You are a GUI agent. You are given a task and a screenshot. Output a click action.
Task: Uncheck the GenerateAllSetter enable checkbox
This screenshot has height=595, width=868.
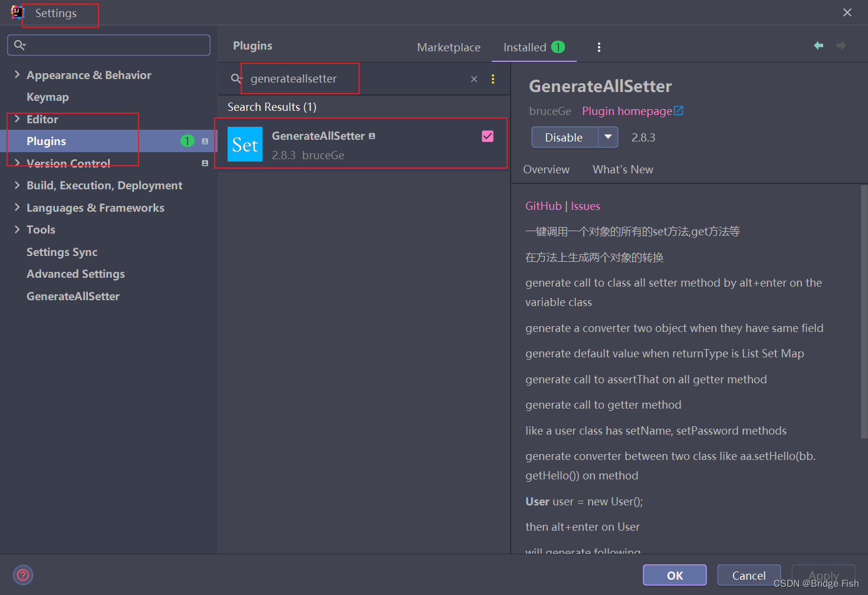[488, 136]
